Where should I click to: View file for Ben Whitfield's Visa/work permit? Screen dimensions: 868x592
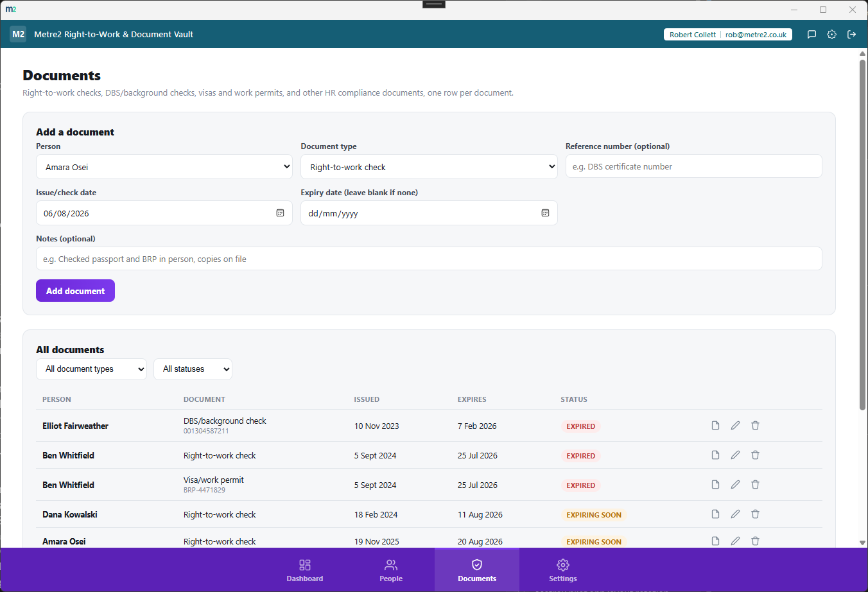715,485
